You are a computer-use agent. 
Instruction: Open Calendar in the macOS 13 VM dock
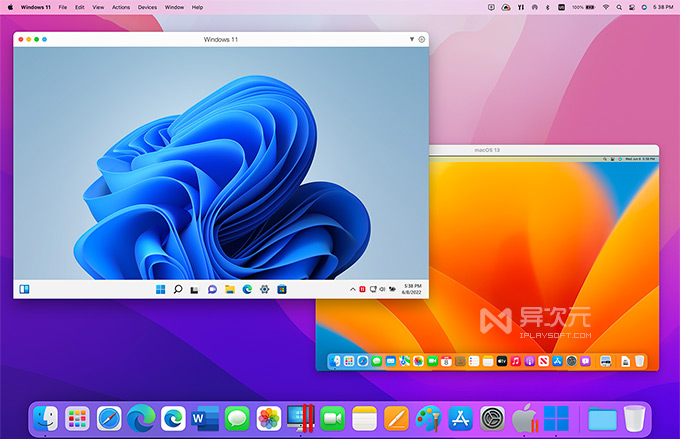coord(446,361)
